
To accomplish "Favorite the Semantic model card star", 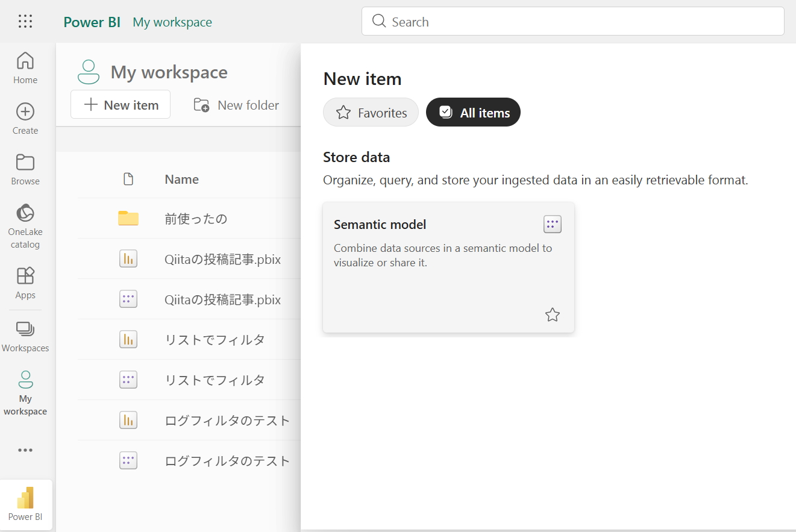I will pos(553,315).
